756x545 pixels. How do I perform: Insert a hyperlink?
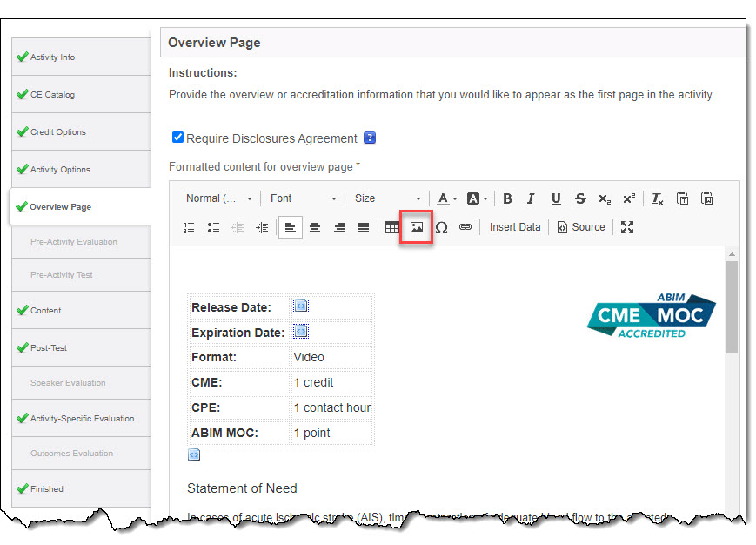[x=465, y=227]
